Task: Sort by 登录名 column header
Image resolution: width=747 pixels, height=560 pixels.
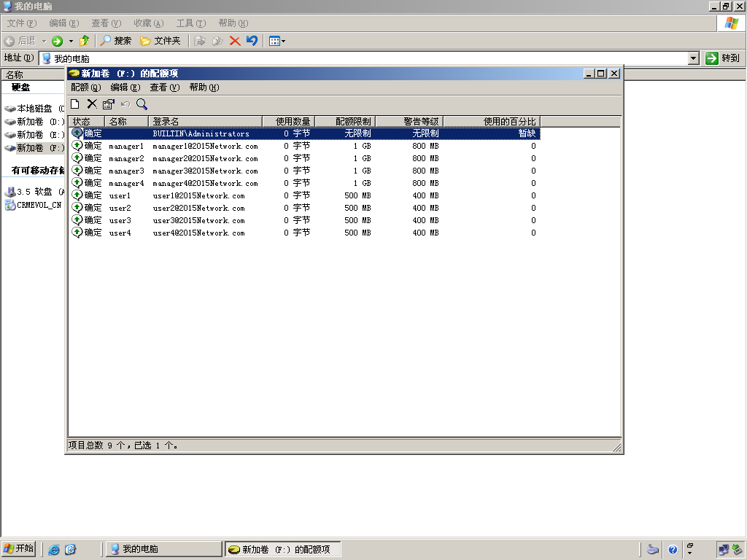Action: pos(205,122)
